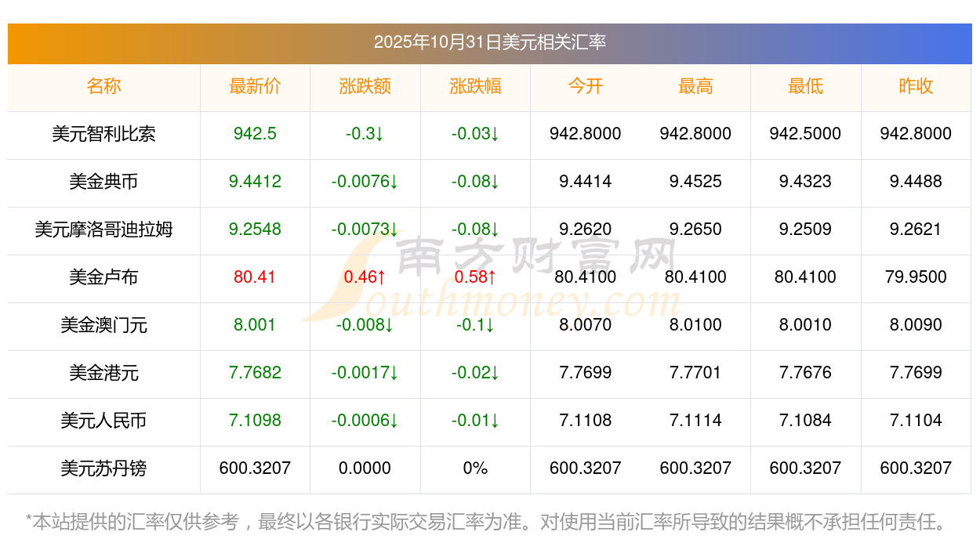This screenshot has width=980, height=546.
Task: Click change percent 0.58↑
Action: [x=475, y=277]
